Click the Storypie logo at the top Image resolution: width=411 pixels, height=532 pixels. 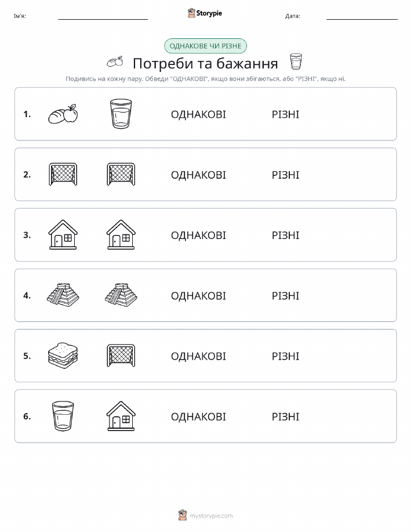pos(205,13)
